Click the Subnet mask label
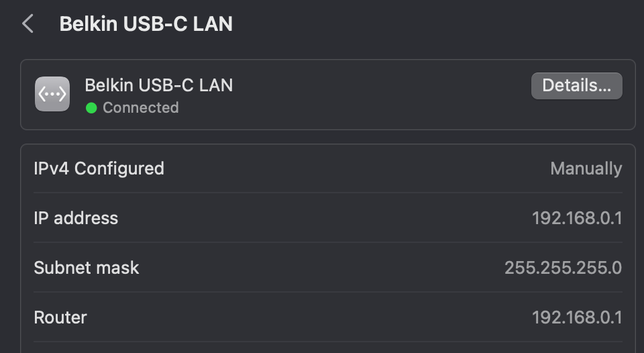644x353 pixels. tap(87, 268)
